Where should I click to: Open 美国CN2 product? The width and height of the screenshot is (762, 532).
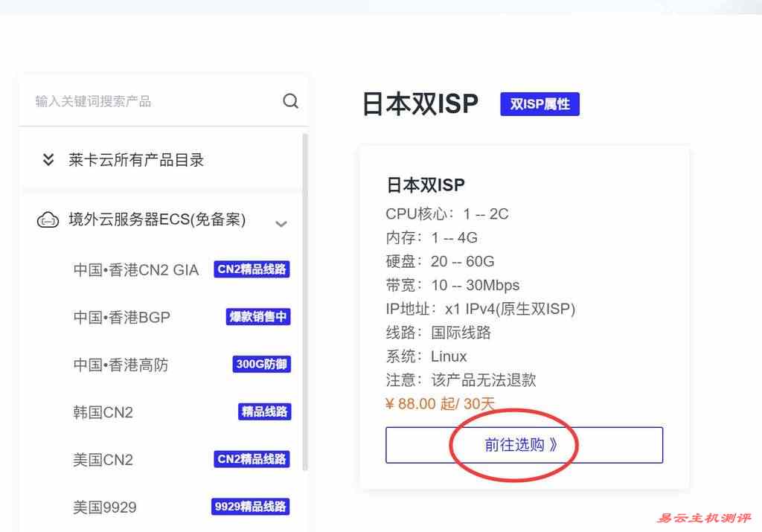[103, 460]
